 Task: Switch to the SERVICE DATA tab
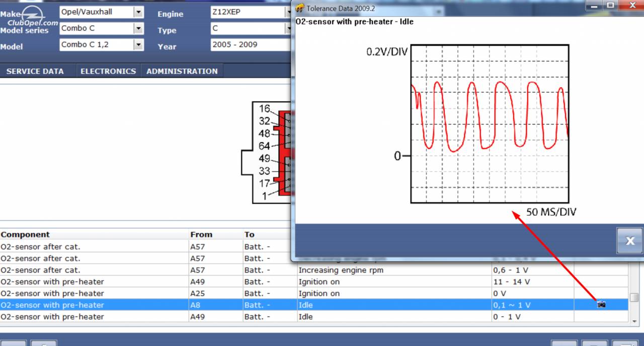coord(35,71)
